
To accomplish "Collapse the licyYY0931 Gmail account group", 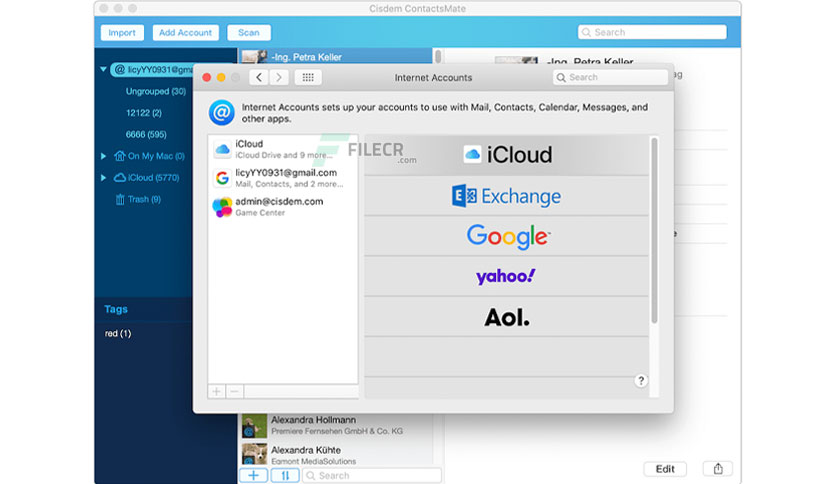I will [x=103, y=69].
